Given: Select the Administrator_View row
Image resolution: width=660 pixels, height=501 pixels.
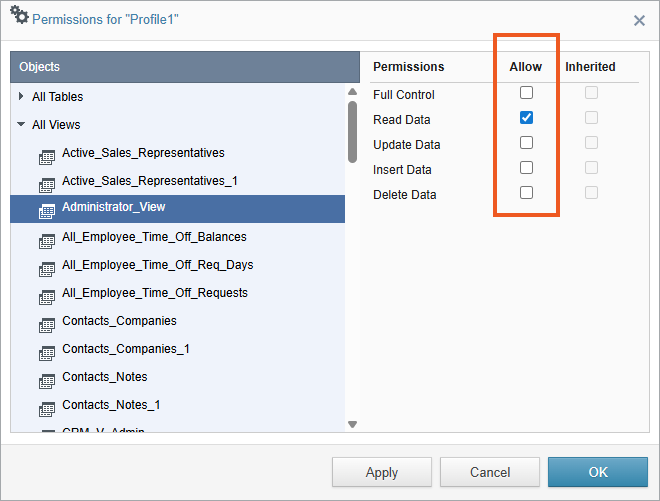Looking at the screenshot, I should 178,208.
